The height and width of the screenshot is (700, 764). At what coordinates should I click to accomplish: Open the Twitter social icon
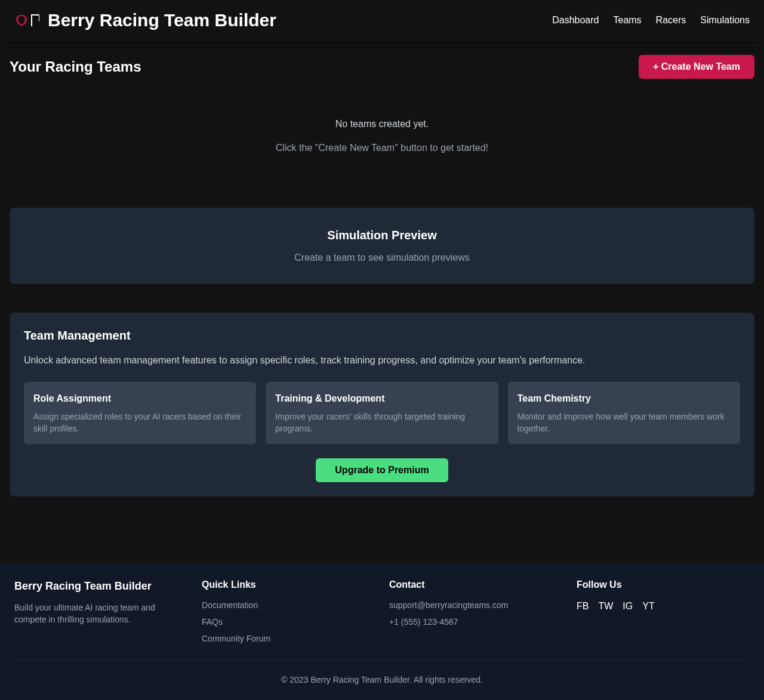pyautogui.click(x=605, y=605)
